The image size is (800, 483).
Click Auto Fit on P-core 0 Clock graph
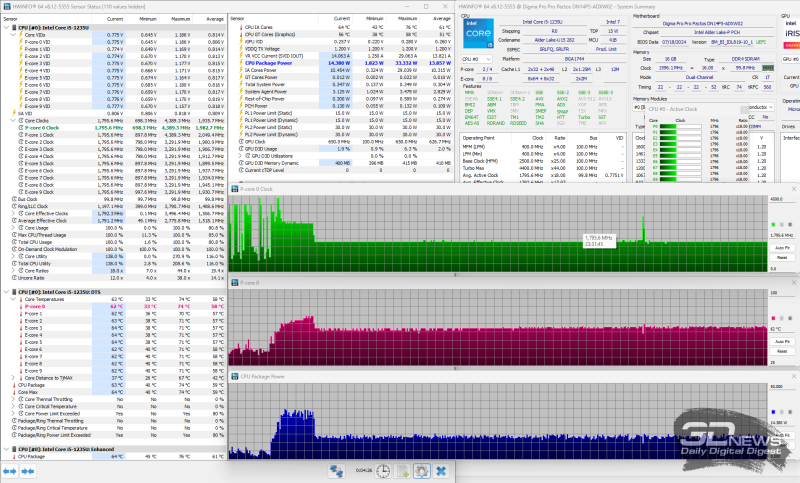click(783, 247)
